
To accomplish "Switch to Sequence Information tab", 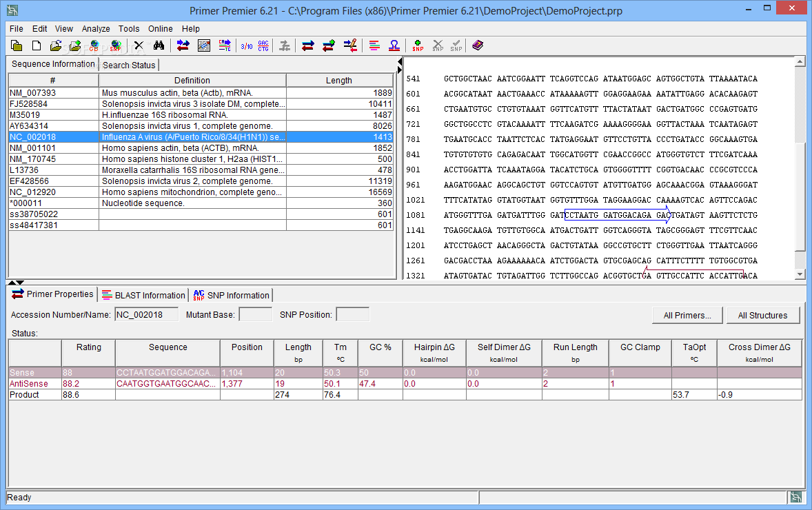I will pyautogui.click(x=53, y=63).
